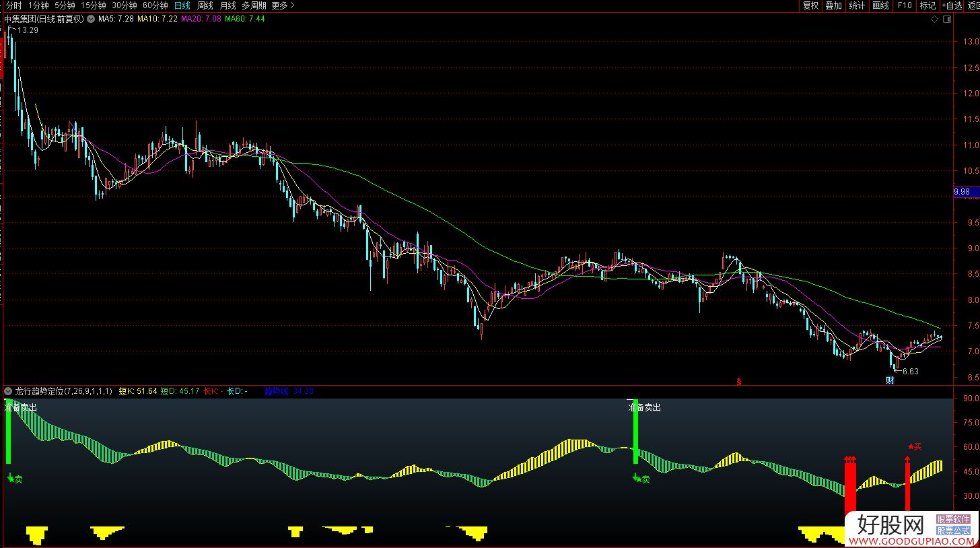Screen dimensions: 980x548
Task: Click the 13.29 high price label
Action: (28, 30)
